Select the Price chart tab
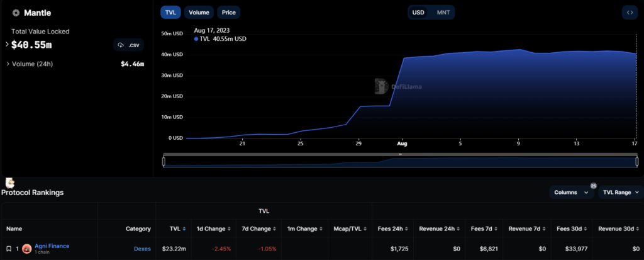Screen dimensions: 644x260 click(x=228, y=13)
